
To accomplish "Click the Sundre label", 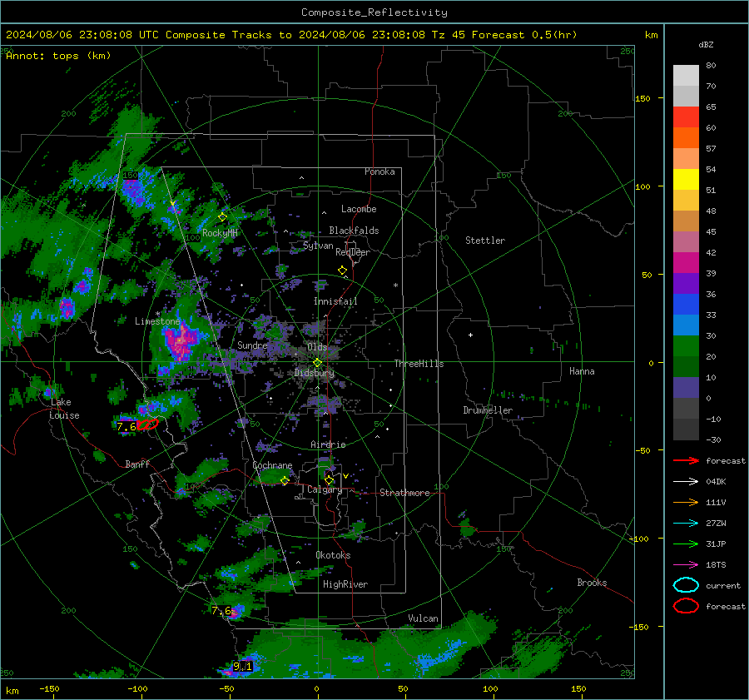I will click(x=252, y=345).
